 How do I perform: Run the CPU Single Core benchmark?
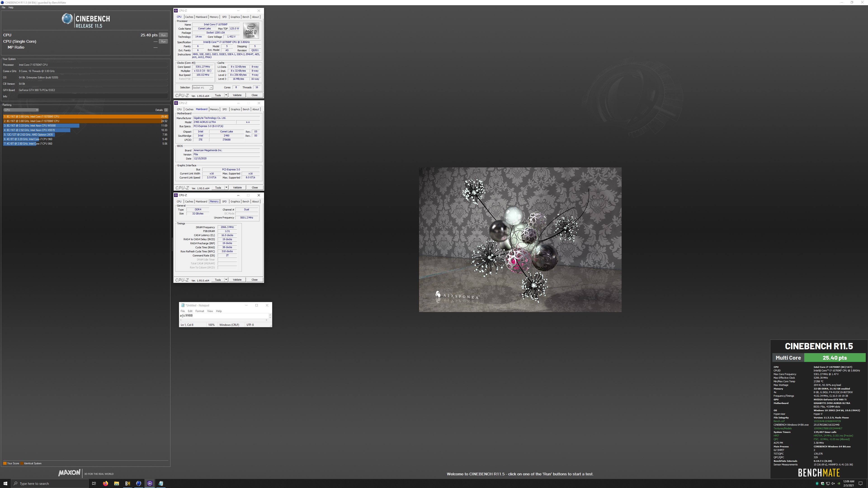[163, 41]
